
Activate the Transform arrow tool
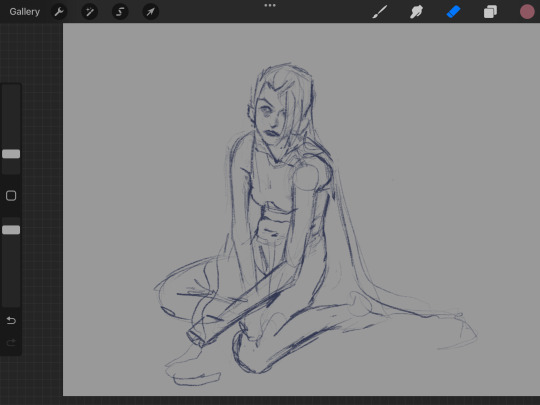(x=150, y=12)
